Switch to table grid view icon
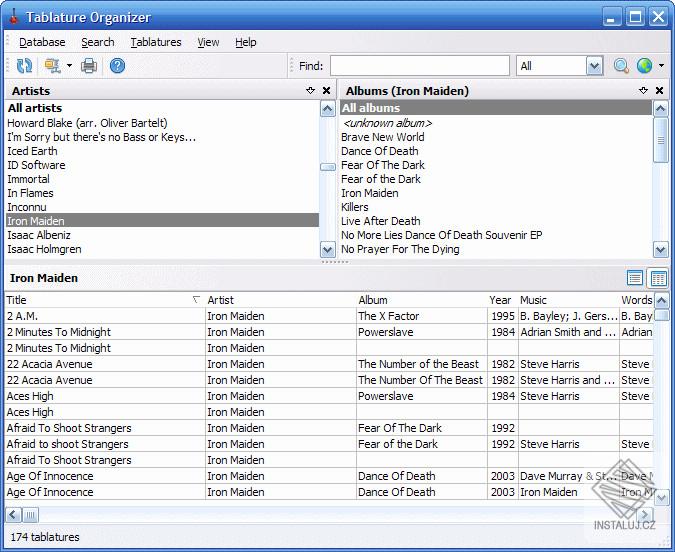The width and height of the screenshot is (675, 552). click(x=658, y=278)
